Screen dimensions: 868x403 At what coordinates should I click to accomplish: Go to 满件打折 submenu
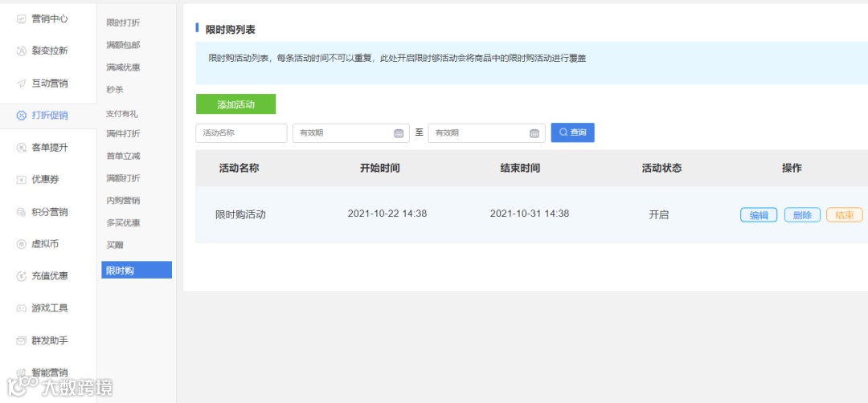(123, 133)
